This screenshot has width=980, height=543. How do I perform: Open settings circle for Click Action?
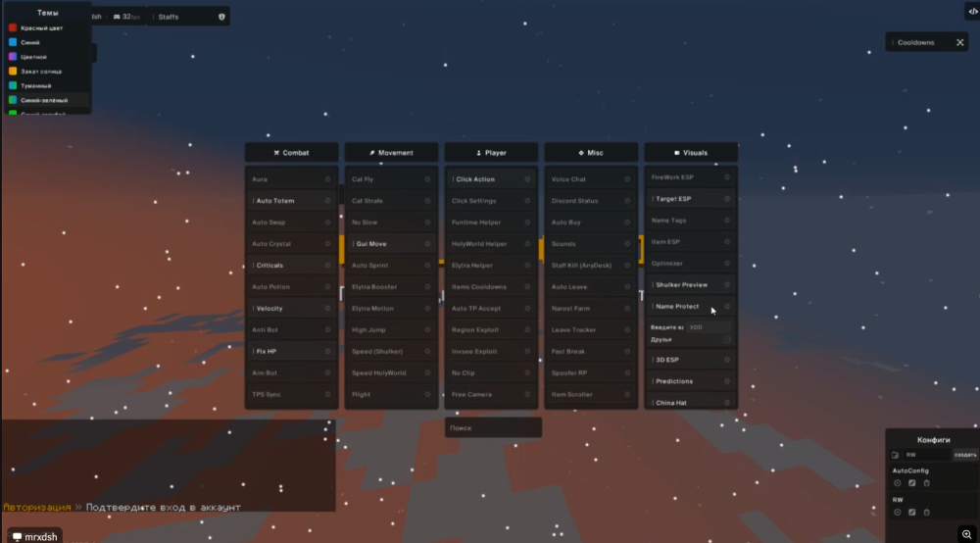(x=527, y=179)
